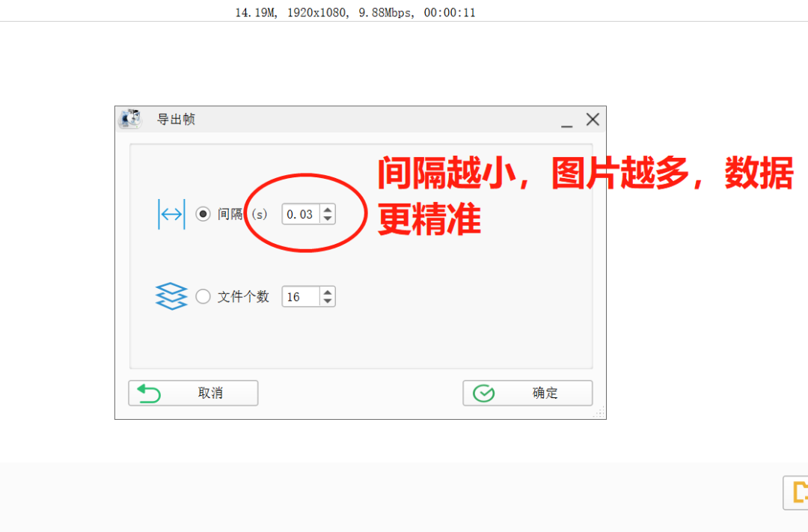Click the blue stacked layers icon

(171, 296)
